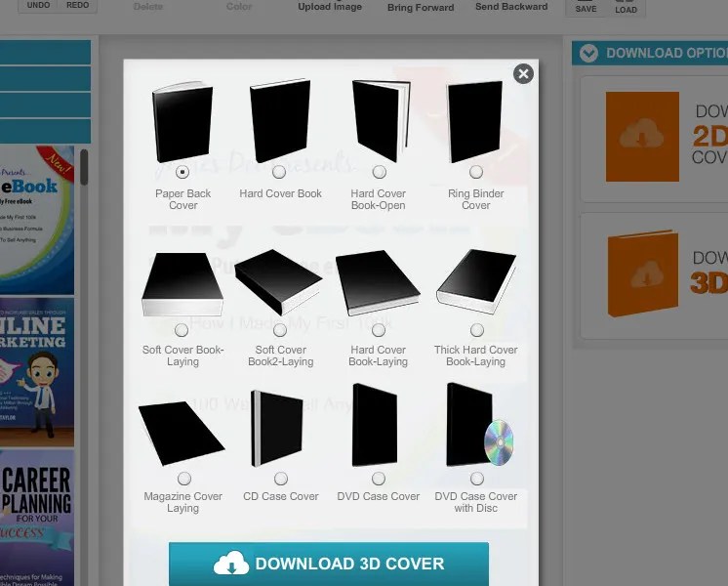Close the 3D cover selection dialog
The width and height of the screenshot is (728, 586).
point(523,74)
